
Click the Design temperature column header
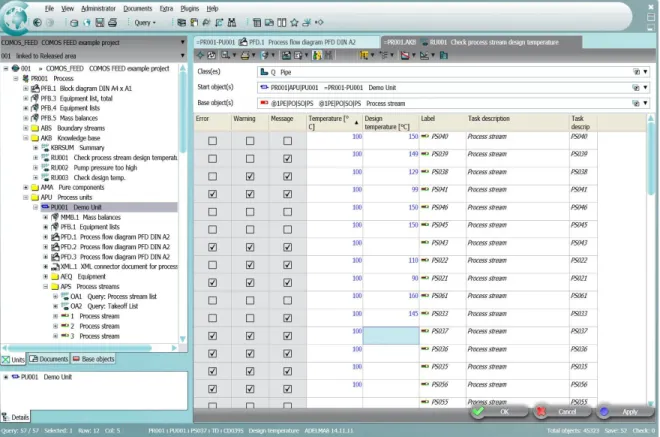(x=391, y=123)
